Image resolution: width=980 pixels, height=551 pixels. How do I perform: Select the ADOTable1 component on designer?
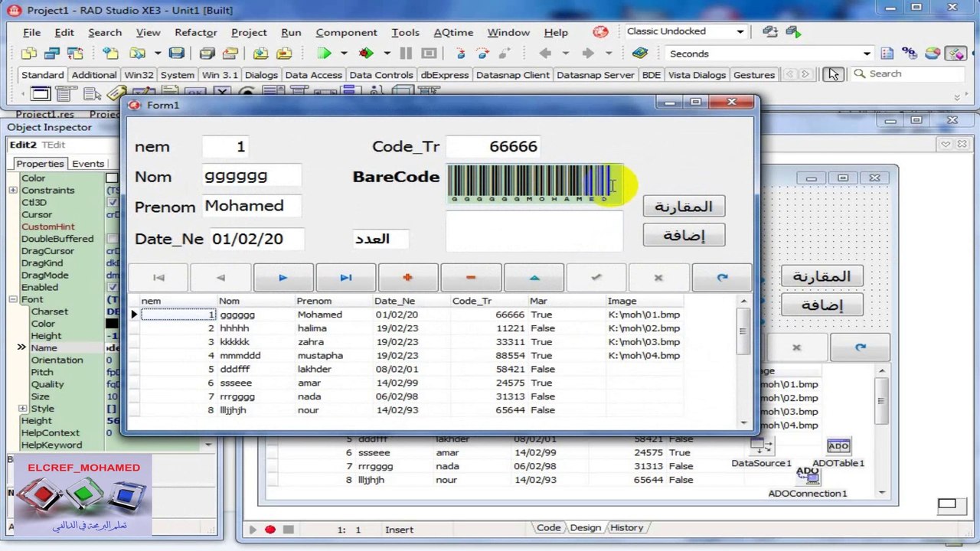click(838, 446)
